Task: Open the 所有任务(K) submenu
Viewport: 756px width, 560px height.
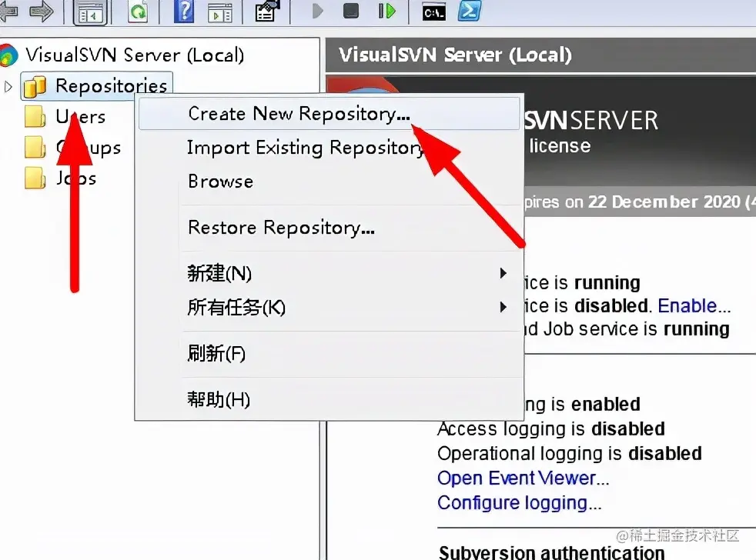Action: coord(329,307)
